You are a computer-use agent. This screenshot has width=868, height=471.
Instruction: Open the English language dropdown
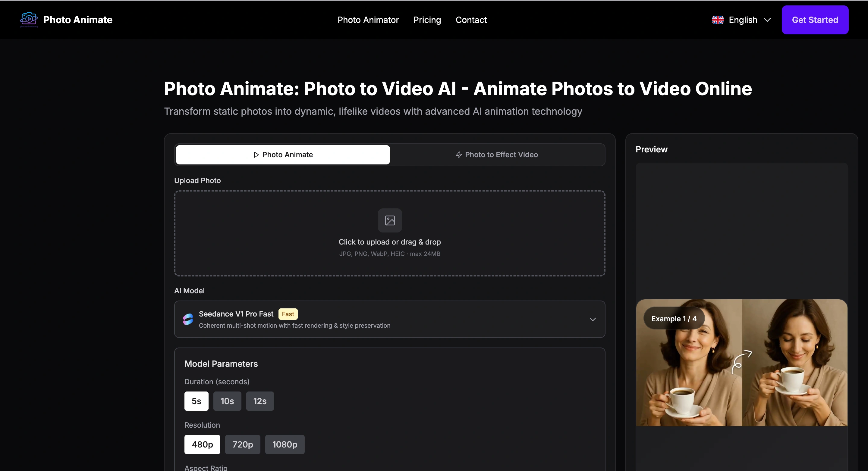[742, 20]
